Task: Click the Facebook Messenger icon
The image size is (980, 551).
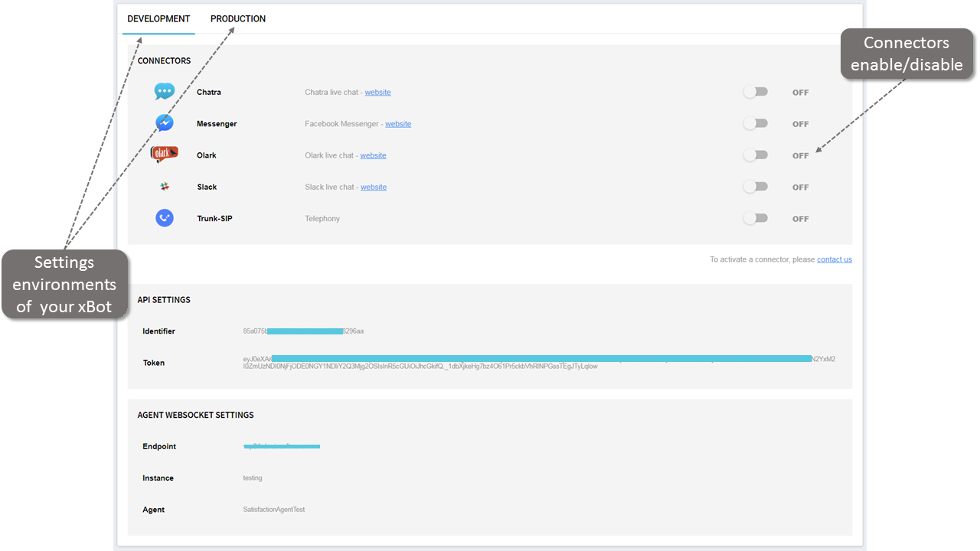Action: (x=165, y=123)
